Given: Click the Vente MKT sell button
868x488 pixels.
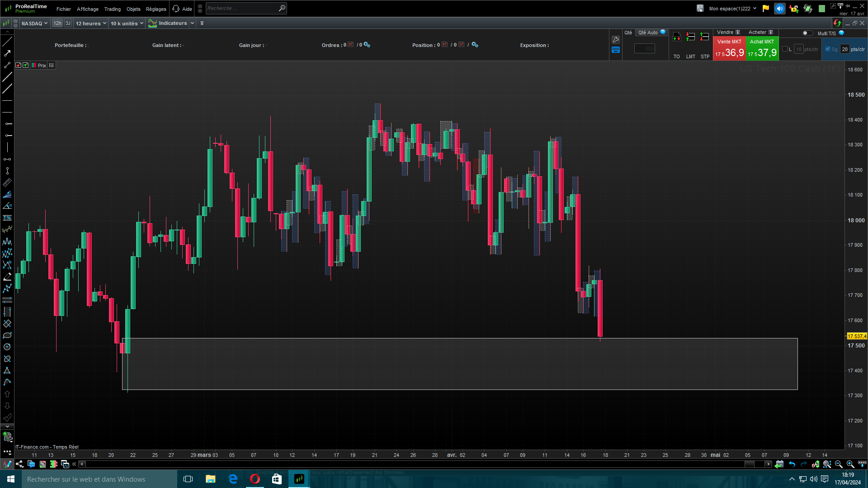Looking at the screenshot, I should [729, 49].
